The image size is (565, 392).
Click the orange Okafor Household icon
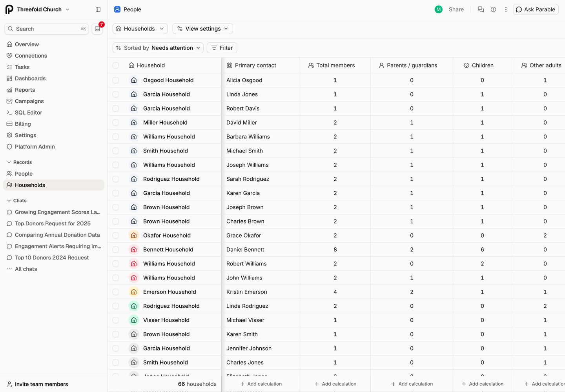134,235
